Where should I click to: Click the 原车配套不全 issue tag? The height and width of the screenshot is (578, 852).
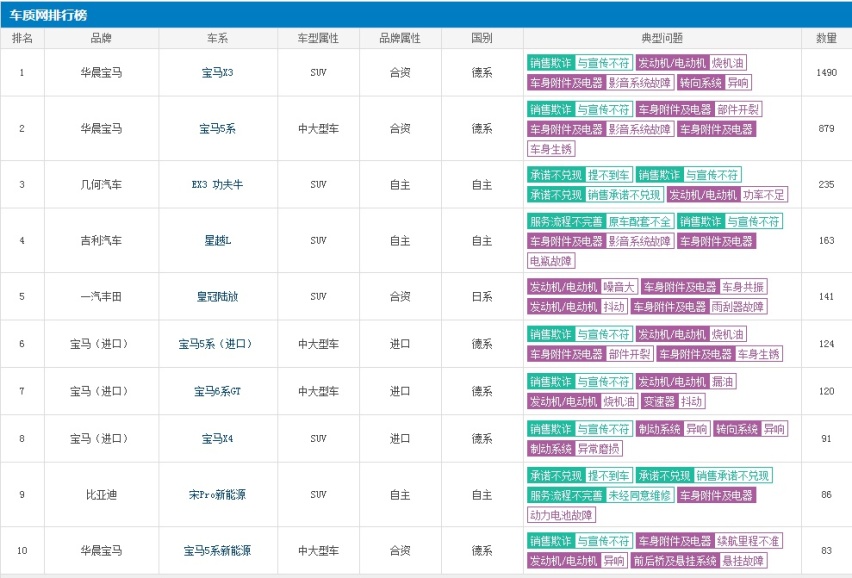pos(640,221)
